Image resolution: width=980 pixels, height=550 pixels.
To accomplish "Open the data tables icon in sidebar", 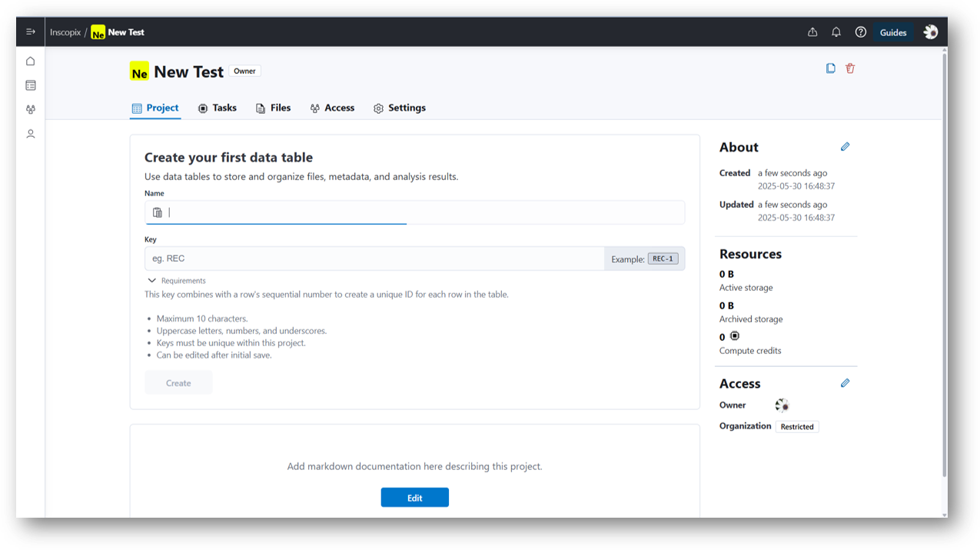I will (31, 85).
